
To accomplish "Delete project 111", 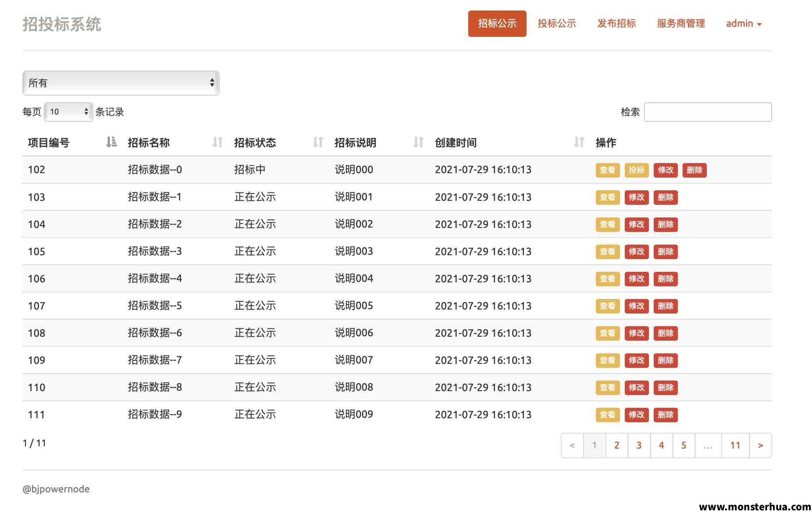I will 666,415.
